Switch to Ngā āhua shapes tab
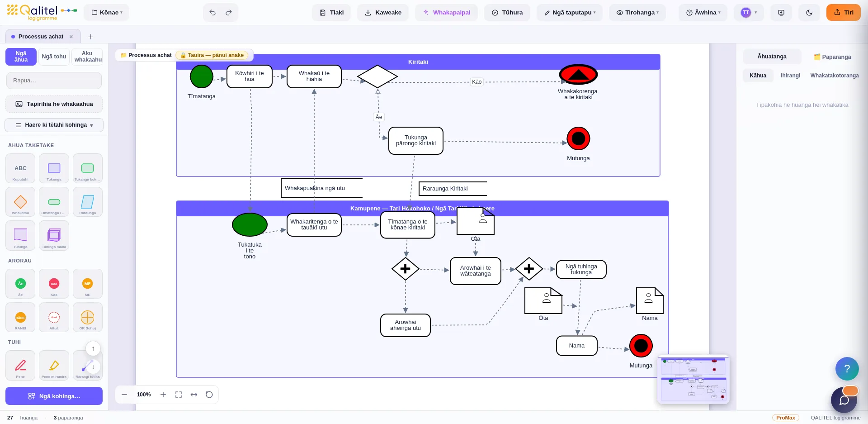Image resolution: width=868 pixels, height=424 pixels. pos(21,57)
